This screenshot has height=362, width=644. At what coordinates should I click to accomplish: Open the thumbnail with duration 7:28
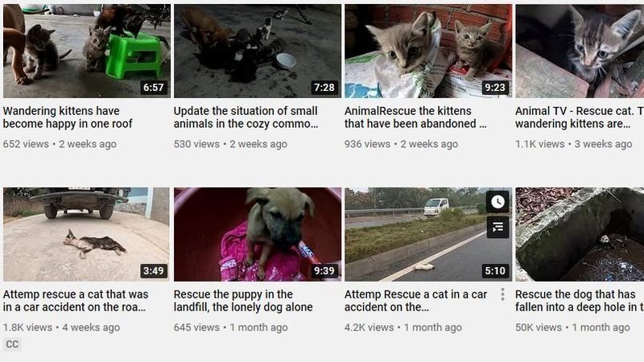(x=258, y=51)
